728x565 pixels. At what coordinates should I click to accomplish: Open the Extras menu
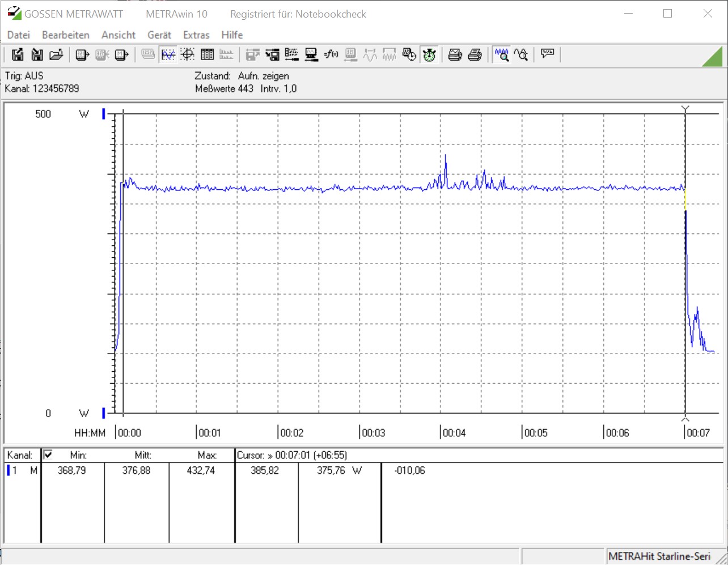196,35
